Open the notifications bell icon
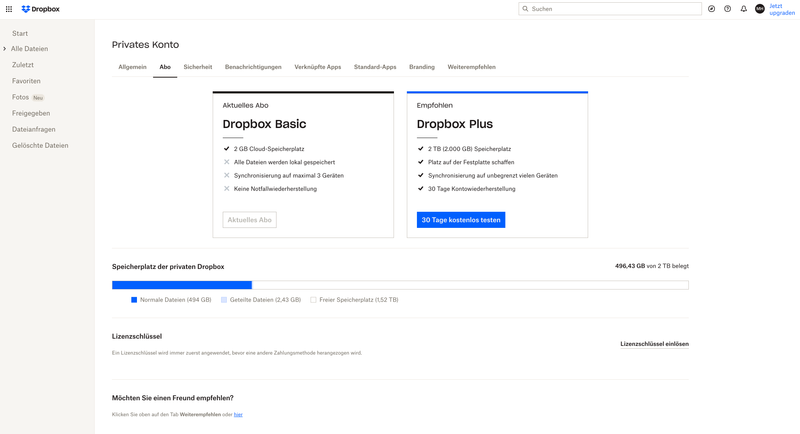Viewport: 800px width, 434px height. pos(743,9)
